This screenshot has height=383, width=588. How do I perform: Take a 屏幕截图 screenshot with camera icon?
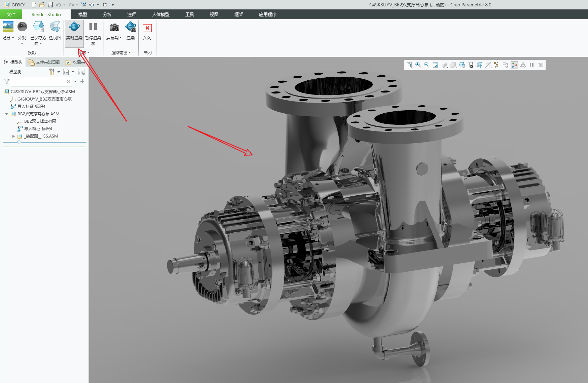click(114, 27)
